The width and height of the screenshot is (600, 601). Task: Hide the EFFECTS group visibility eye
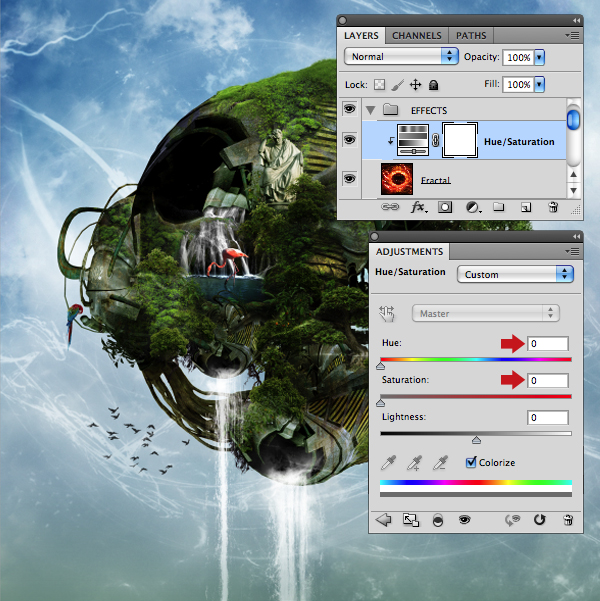click(x=349, y=109)
